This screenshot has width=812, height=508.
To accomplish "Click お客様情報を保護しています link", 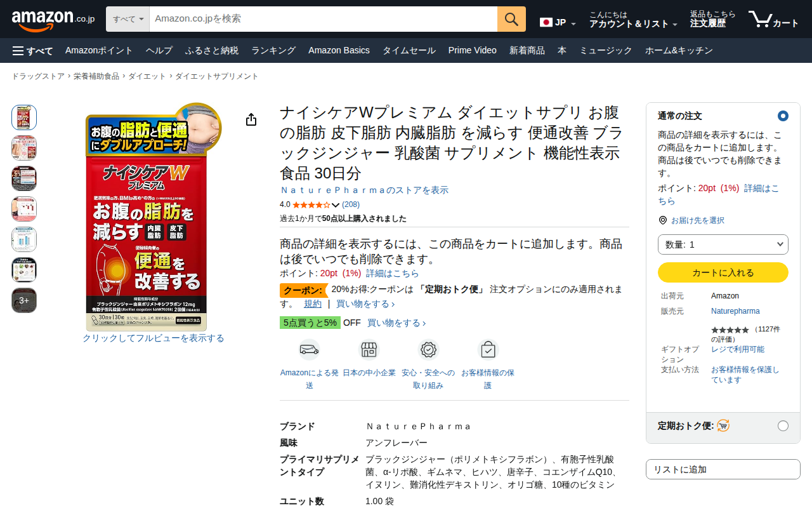I will (745, 375).
